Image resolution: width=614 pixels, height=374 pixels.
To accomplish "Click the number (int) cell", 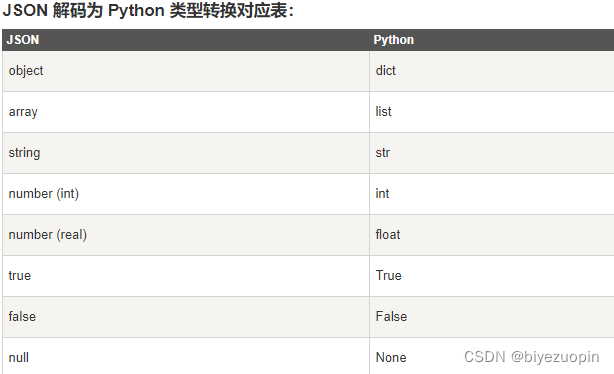I will (186, 194).
